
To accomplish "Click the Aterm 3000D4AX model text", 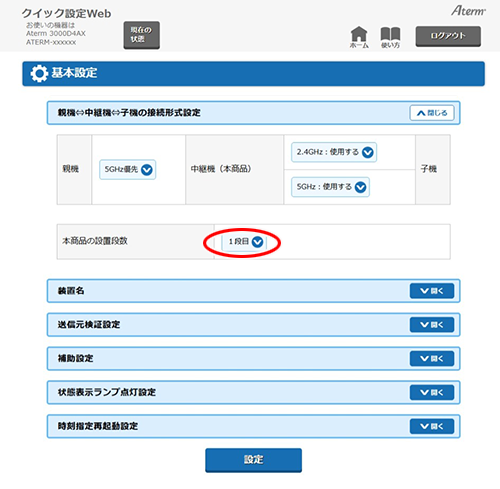I will coord(56,33).
